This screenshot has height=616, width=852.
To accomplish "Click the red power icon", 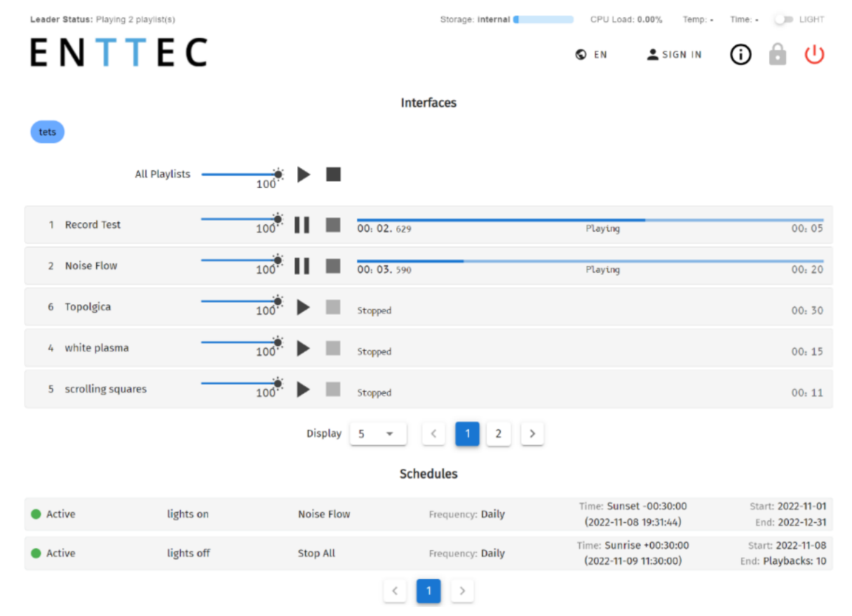I will [x=814, y=55].
